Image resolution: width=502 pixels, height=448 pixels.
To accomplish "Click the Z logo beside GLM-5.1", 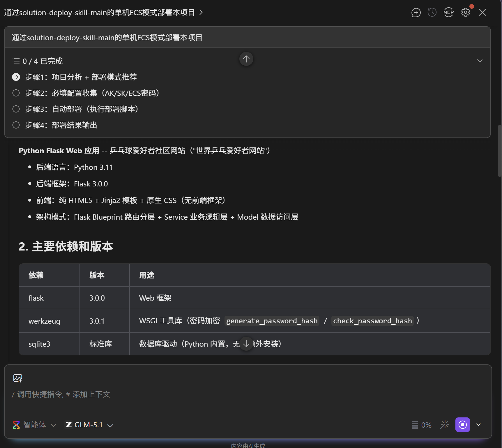I will tap(69, 425).
